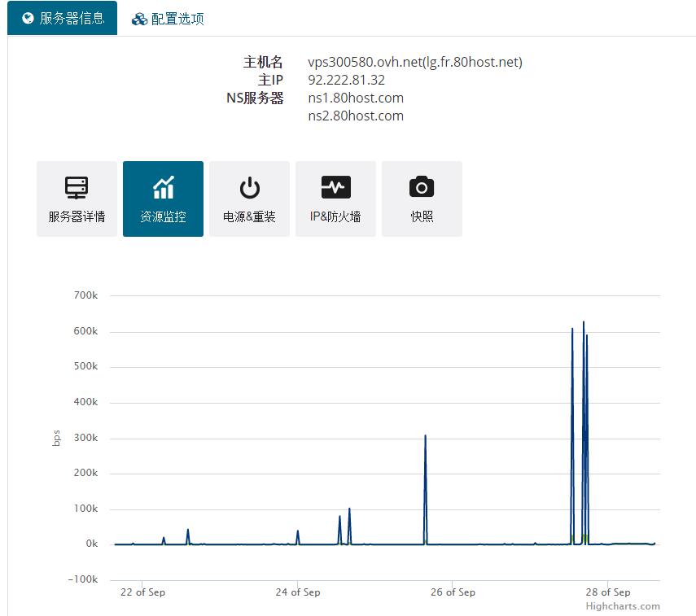
Task: Click the 700k y-axis label
Action: click(85, 295)
